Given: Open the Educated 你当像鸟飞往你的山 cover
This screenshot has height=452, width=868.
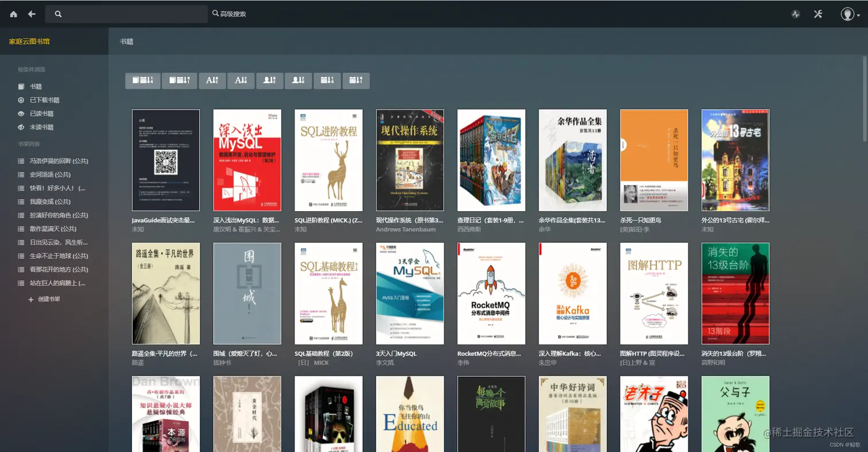Looking at the screenshot, I should pos(410,414).
